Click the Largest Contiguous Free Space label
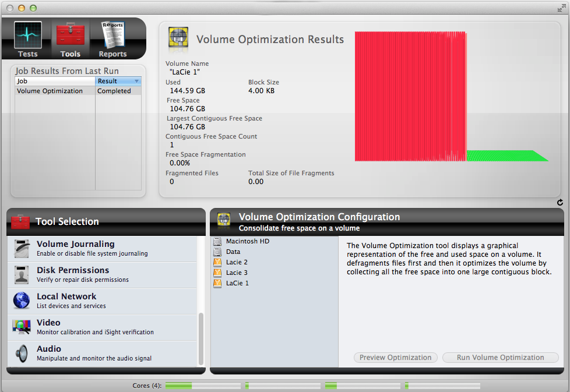Viewport: 570px width, 392px height. (x=214, y=118)
